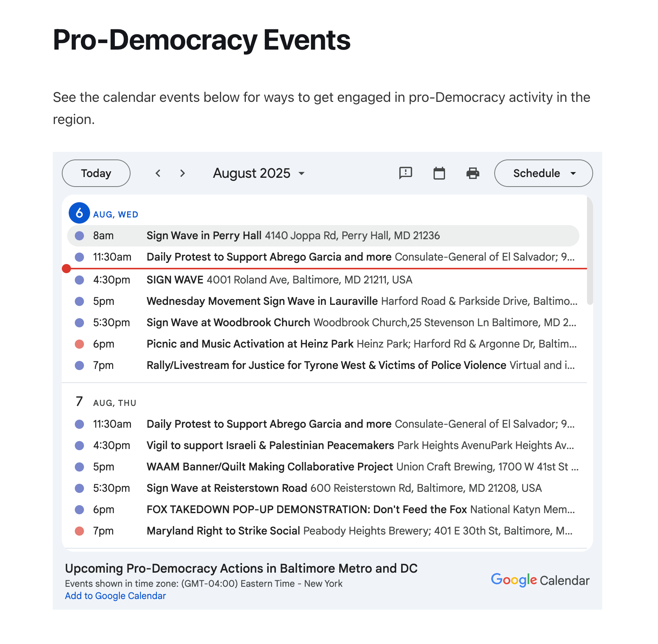Open the send feedback icon

pos(405,173)
